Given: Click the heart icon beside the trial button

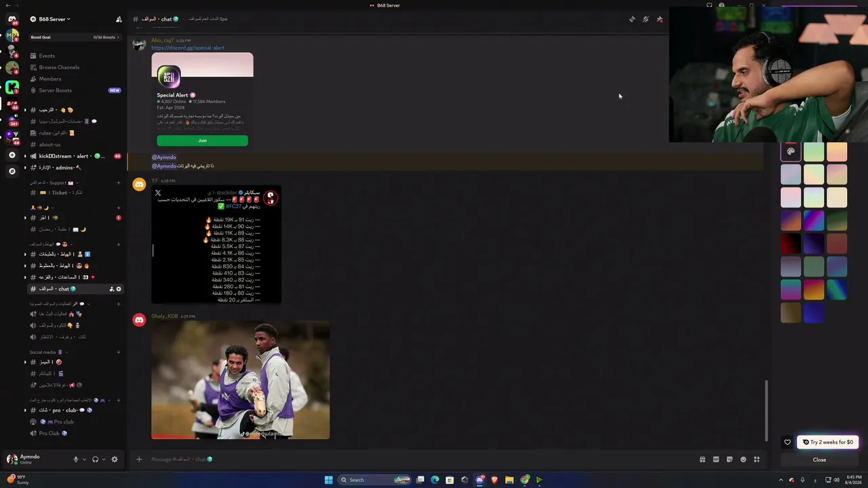Looking at the screenshot, I should [787, 442].
